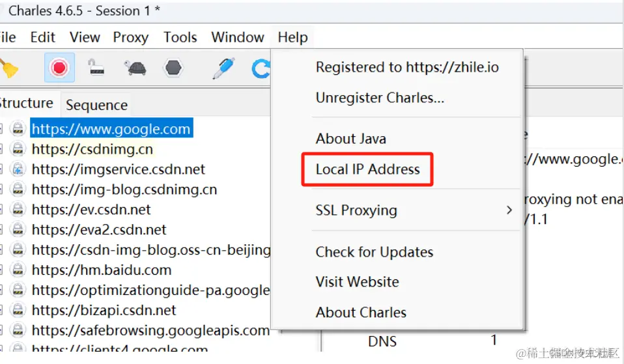Toggle the hexagon breakpoints icon
Viewport: 624px width, 364px height.
click(173, 68)
